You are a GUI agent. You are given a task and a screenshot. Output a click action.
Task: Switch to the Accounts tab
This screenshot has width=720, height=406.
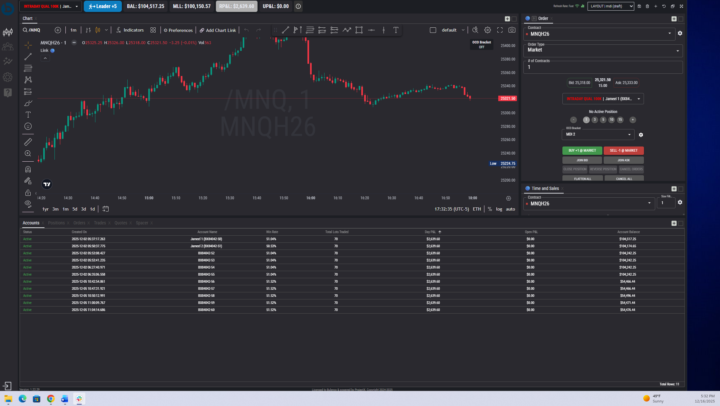(31, 223)
